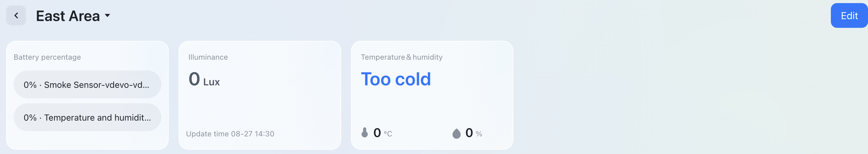The width and height of the screenshot is (868, 154).
Task: Click the thermometer icon
Action: pos(365,133)
